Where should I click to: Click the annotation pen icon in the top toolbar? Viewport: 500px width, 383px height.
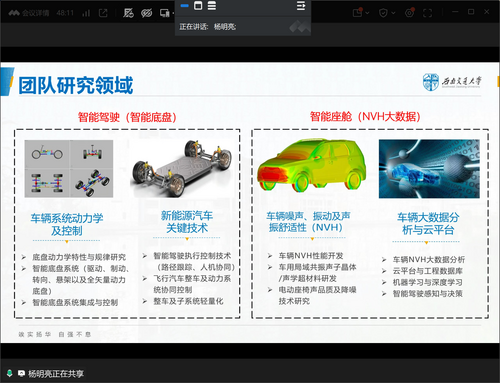click(128, 13)
